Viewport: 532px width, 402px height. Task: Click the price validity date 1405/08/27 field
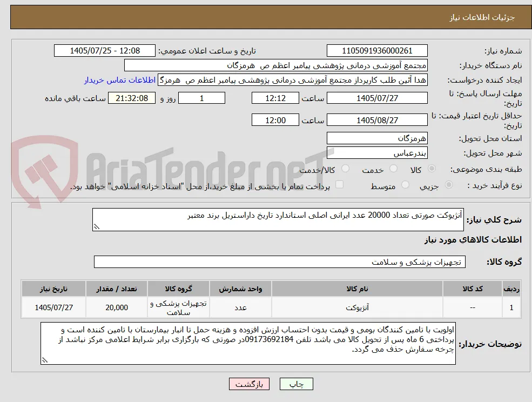click(x=377, y=120)
